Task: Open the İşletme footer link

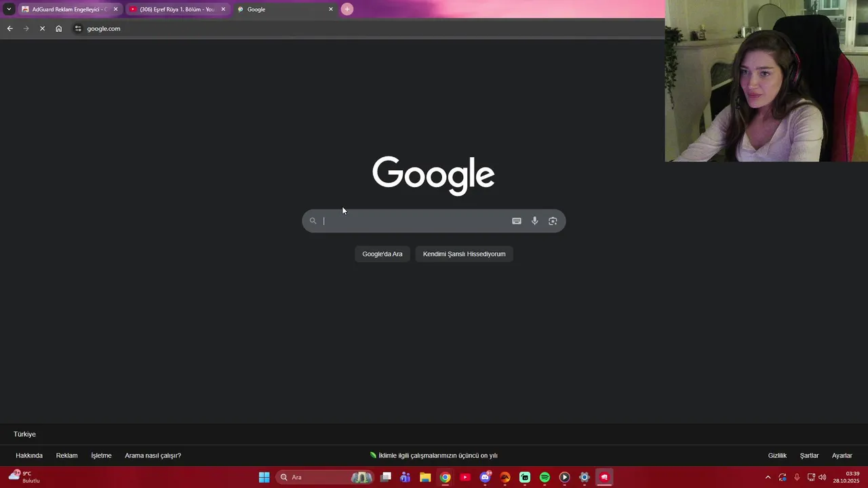Action: 101,455
